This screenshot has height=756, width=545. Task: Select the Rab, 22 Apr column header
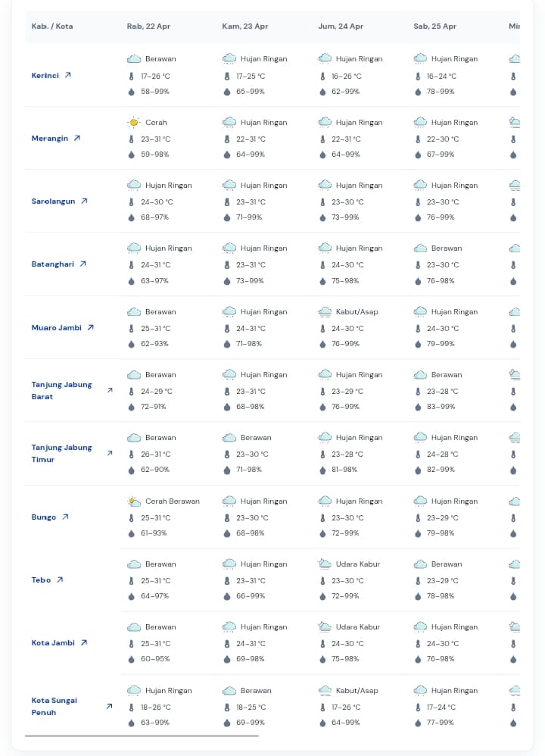click(x=148, y=27)
